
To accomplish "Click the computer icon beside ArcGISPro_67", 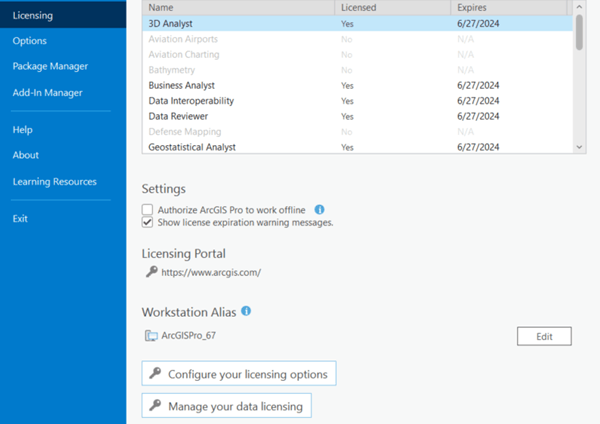I will 151,336.
